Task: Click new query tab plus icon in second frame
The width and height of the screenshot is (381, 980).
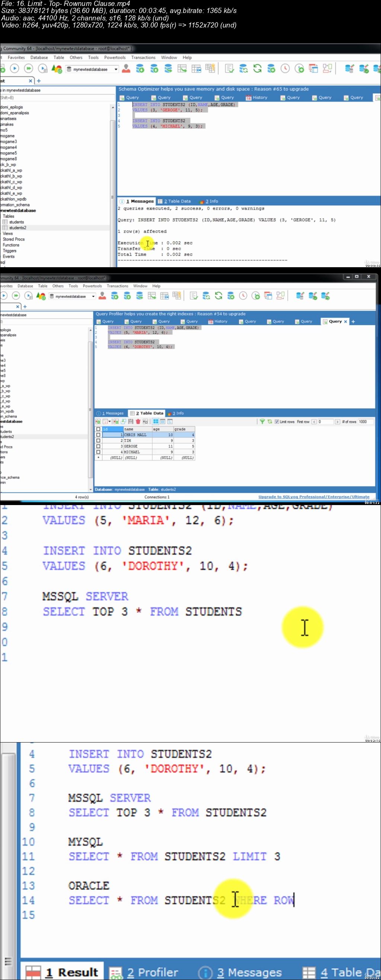Action: coord(353,321)
